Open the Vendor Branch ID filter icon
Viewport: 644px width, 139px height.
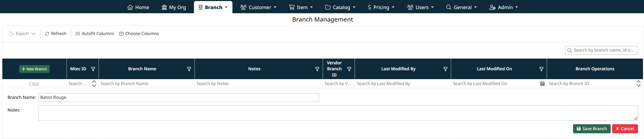[x=349, y=69]
